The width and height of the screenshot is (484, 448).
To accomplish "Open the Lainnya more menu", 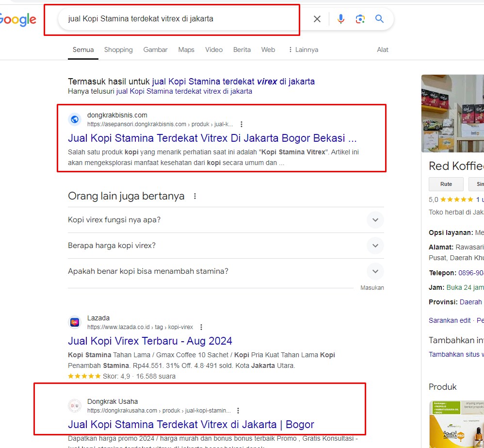I will pos(303,50).
